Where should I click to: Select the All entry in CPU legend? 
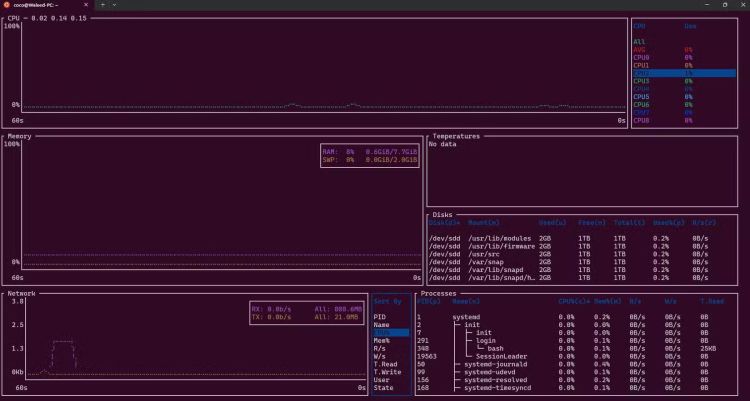click(x=639, y=41)
